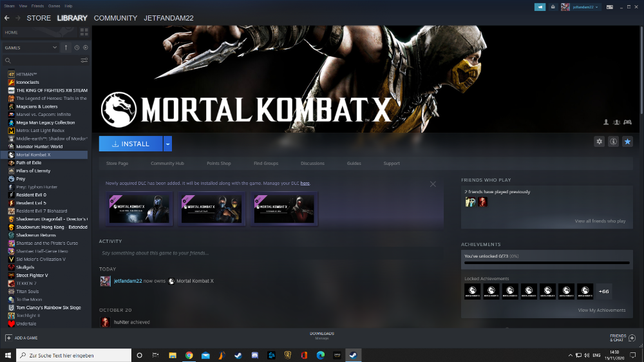Show Mortal Kombat X game info icon
The image size is (644, 362).
point(613,142)
